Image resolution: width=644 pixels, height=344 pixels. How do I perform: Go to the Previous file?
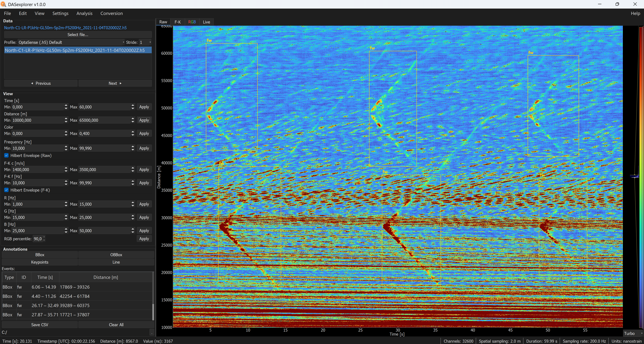pyautogui.click(x=41, y=83)
